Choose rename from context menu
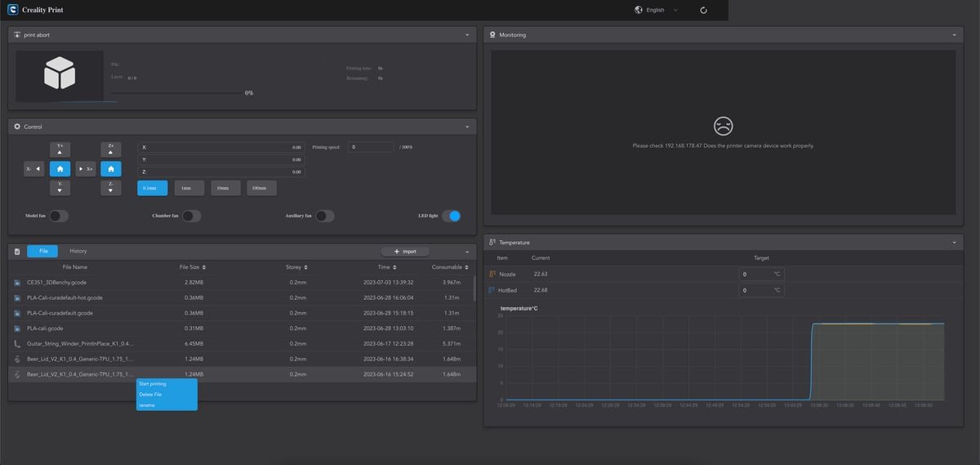 (167, 405)
